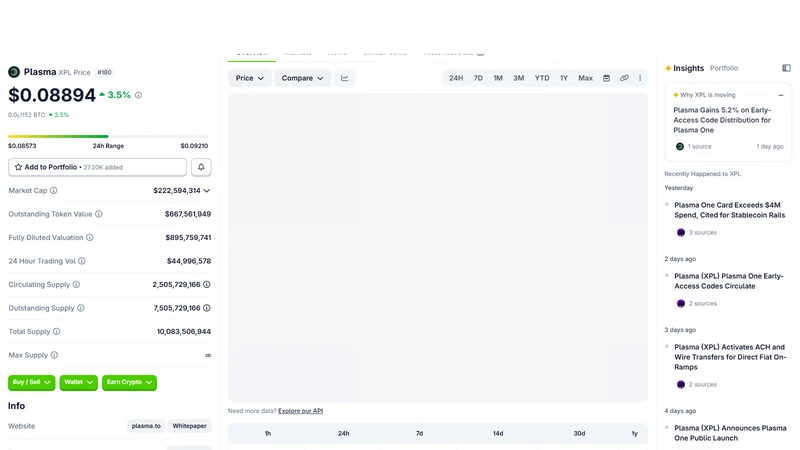Collapse the Insights side panel icon
This screenshot has width=800, height=450.
click(786, 68)
